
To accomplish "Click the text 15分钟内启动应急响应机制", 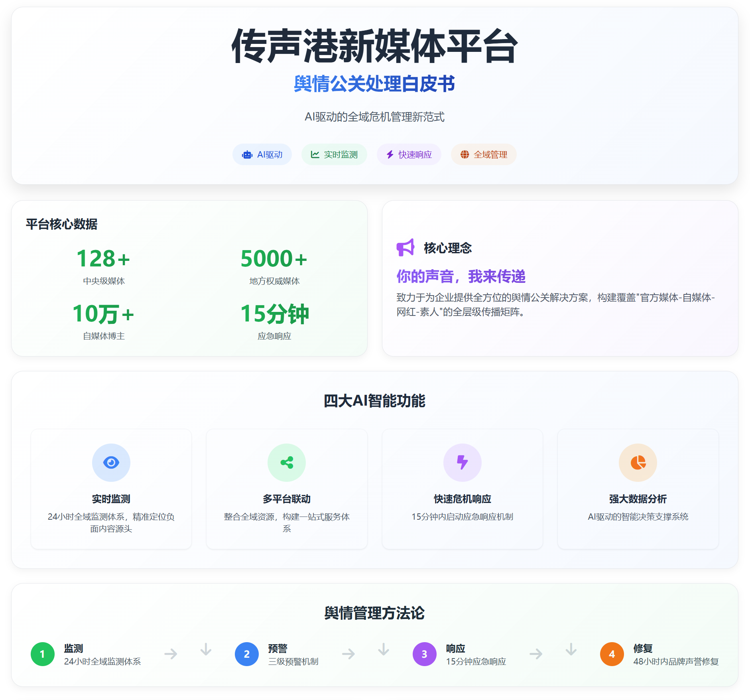I will pos(463,517).
